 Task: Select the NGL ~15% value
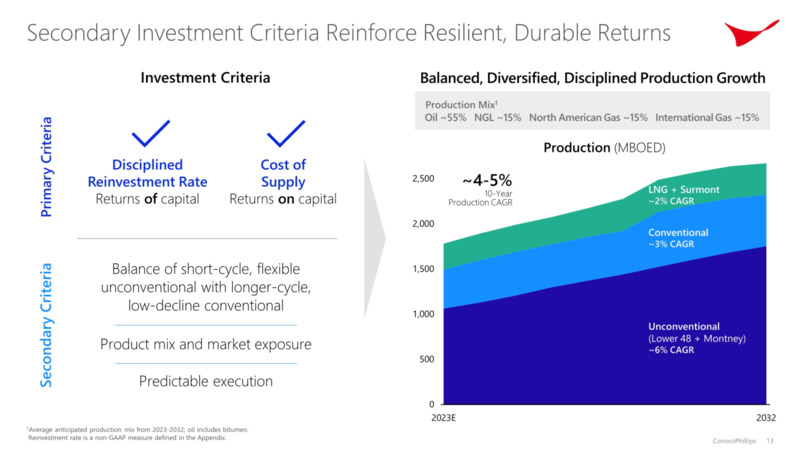coord(498,118)
